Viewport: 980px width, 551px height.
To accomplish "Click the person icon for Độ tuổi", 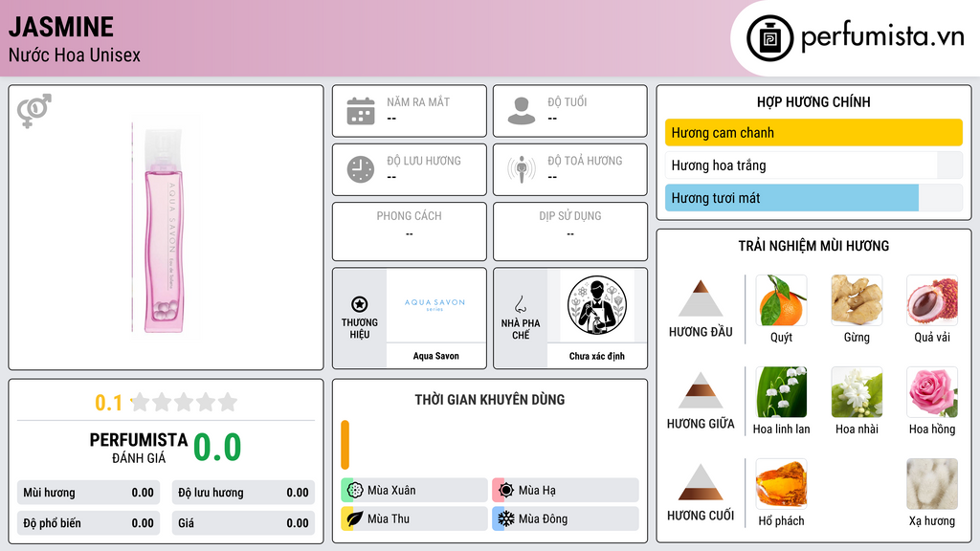I will [x=522, y=111].
